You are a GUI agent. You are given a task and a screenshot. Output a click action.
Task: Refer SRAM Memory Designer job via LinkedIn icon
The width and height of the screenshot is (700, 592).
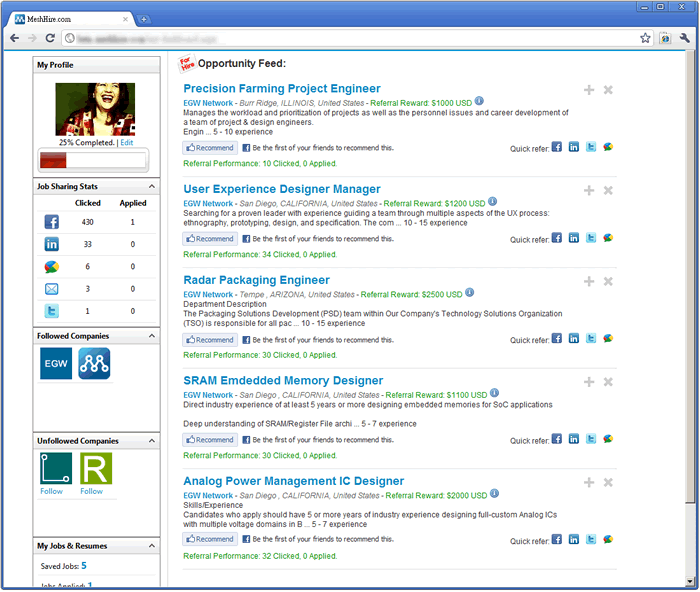tap(574, 439)
